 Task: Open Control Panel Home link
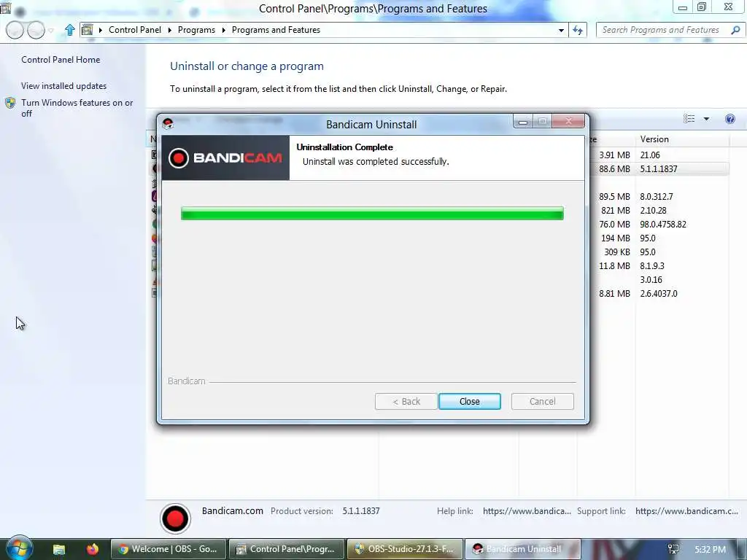(61, 60)
